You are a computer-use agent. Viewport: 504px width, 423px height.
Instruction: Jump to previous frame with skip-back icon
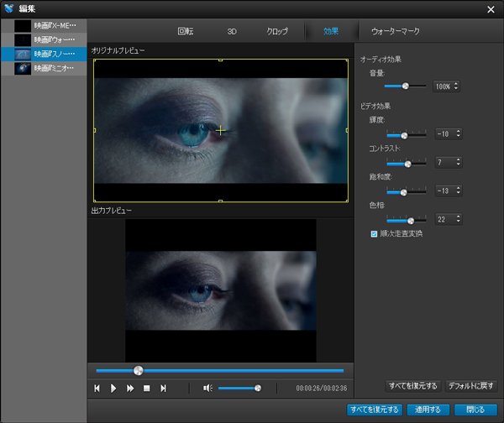click(x=97, y=388)
